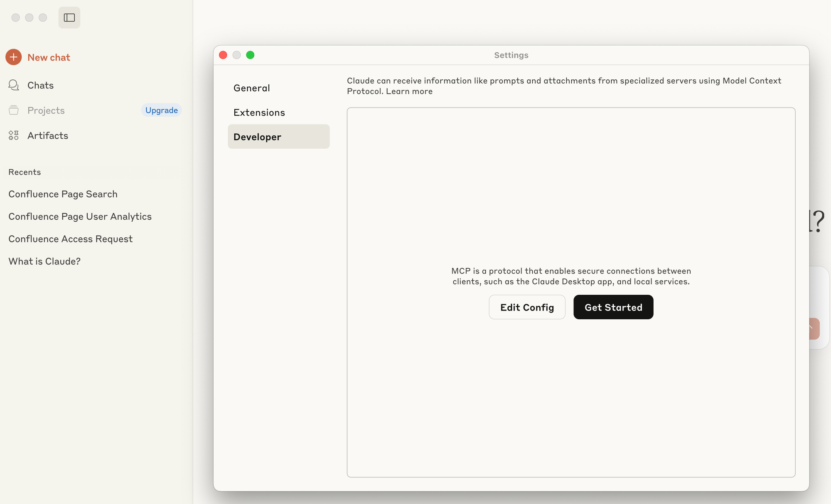This screenshot has height=504, width=831.
Task: Close the Settings window with the red button
Action: pyautogui.click(x=223, y=55)
